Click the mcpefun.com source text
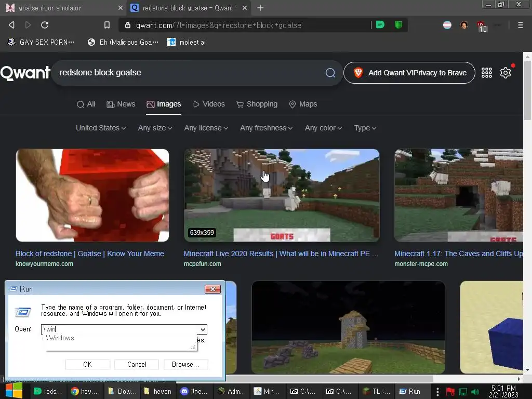 pos(202,263)
